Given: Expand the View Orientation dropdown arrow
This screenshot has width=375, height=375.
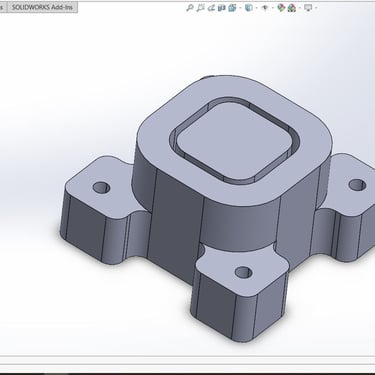Looking at the screenshot, I should (x=240, y=8).
